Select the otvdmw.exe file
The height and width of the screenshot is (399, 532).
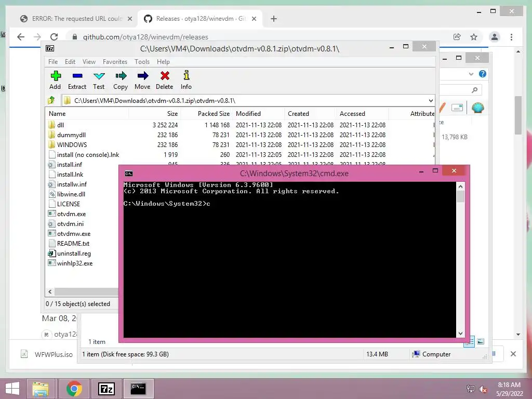pyautogui.click(x=74, y=233)
